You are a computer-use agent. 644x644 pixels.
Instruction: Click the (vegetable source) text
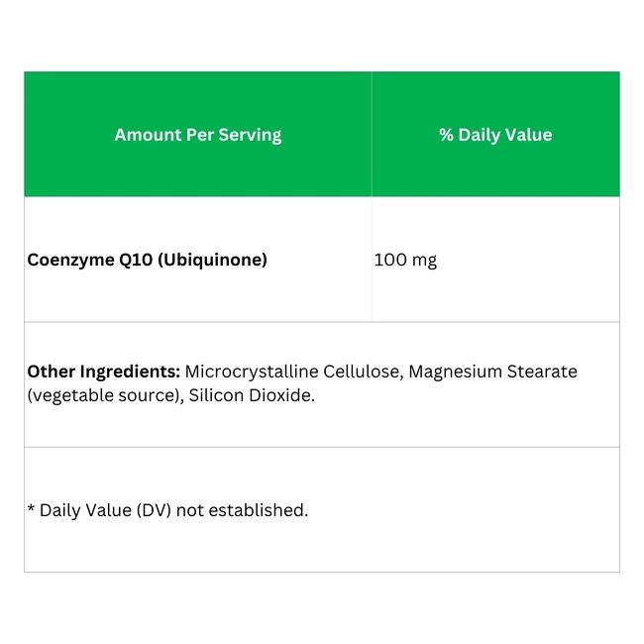pos(106,395)
